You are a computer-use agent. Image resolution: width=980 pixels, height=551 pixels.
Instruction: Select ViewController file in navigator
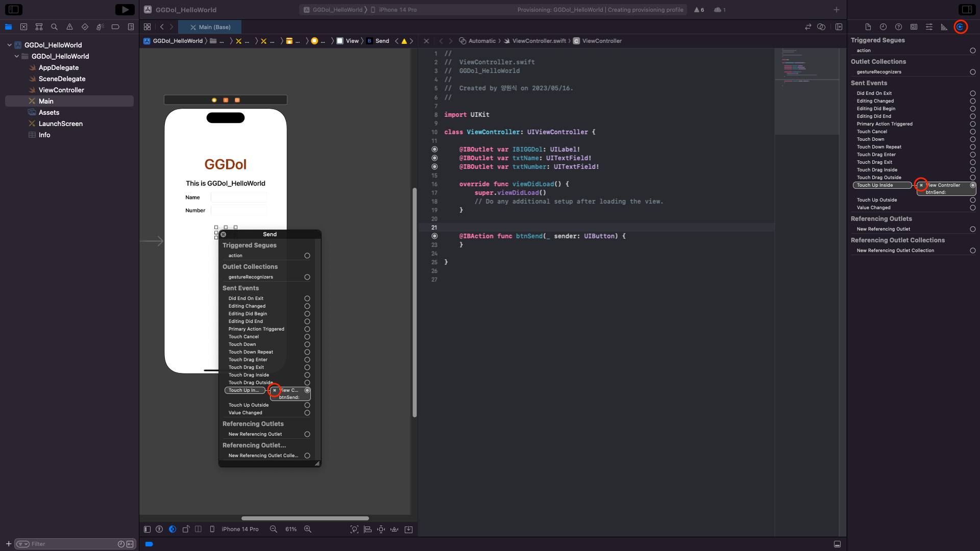[x=61, y=90]
